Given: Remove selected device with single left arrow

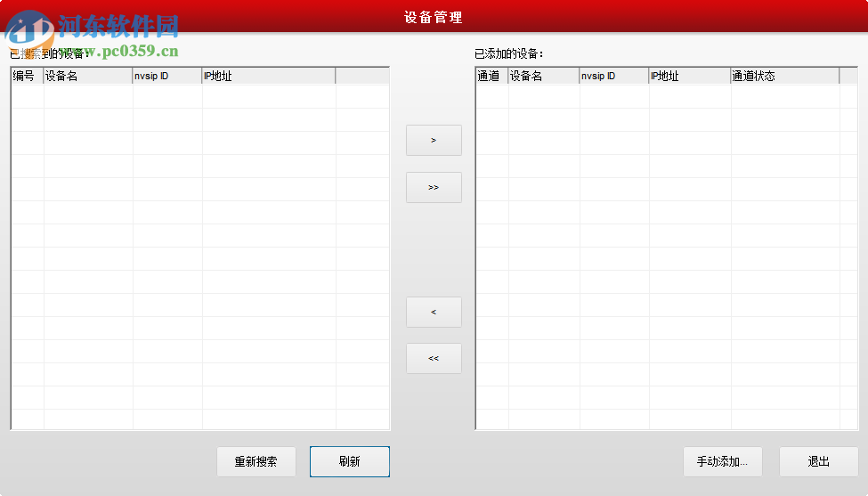Looking at the screenshot, I should 434,313.
